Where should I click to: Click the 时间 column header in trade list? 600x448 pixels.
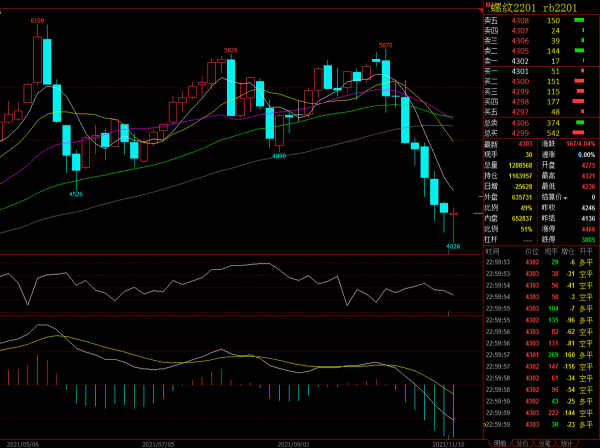(492, 252)
